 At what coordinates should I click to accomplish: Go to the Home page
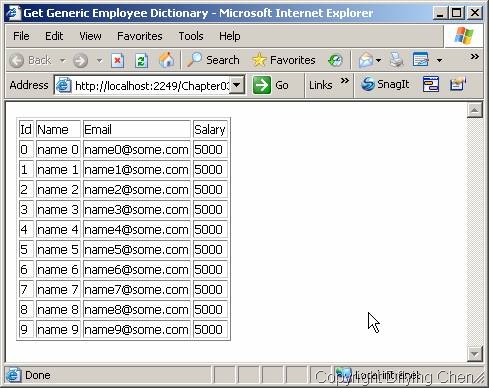click(x=166, y=60)
